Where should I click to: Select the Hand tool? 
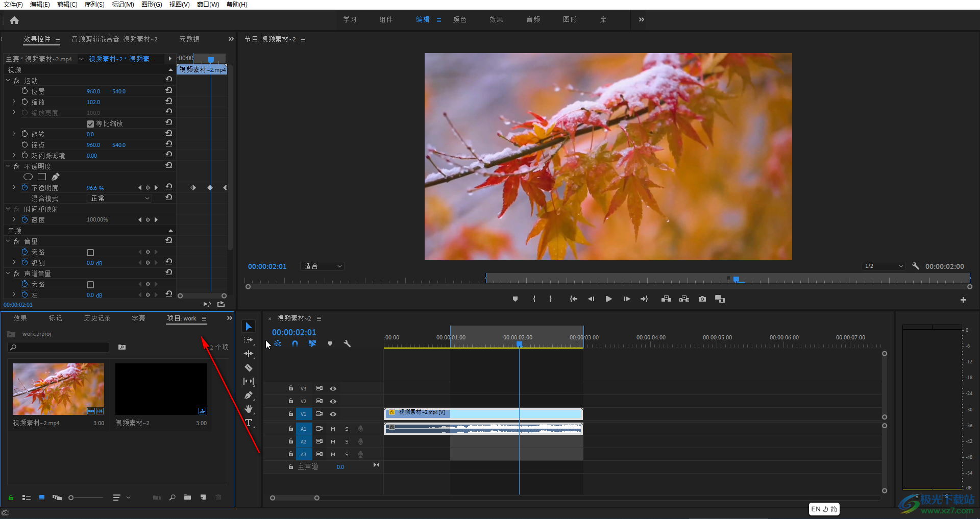pos(249,409)
